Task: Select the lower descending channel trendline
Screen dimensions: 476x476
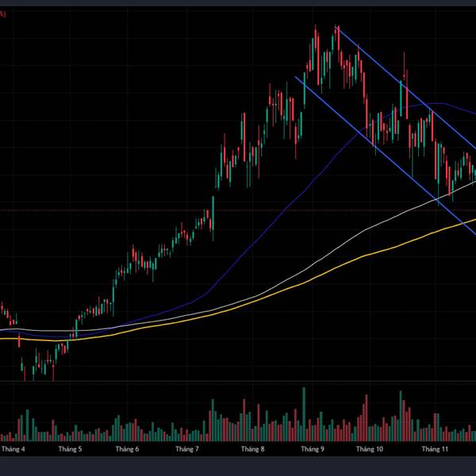Action: 386,155
